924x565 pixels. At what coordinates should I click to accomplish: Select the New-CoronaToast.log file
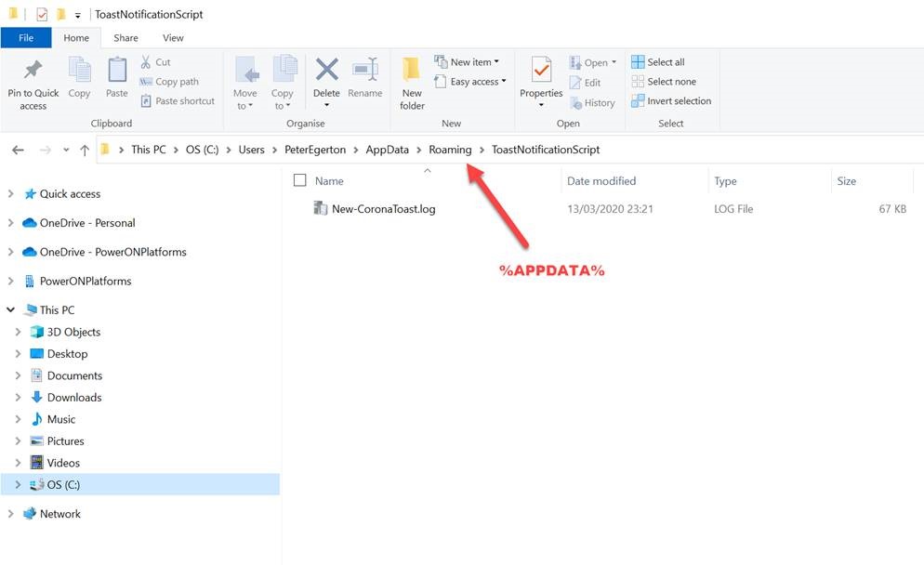point(383,209)
